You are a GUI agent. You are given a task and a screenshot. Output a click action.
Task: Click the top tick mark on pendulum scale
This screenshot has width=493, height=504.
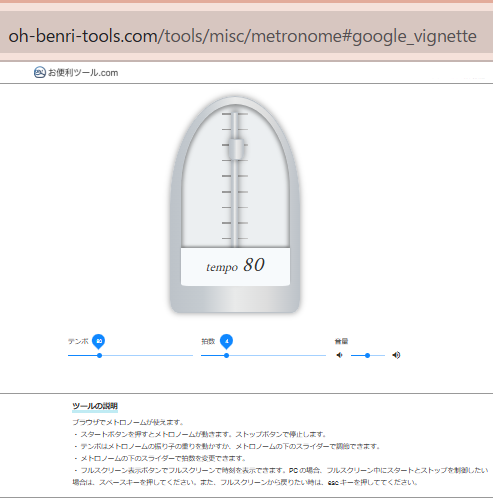click(x=235, y=114)
